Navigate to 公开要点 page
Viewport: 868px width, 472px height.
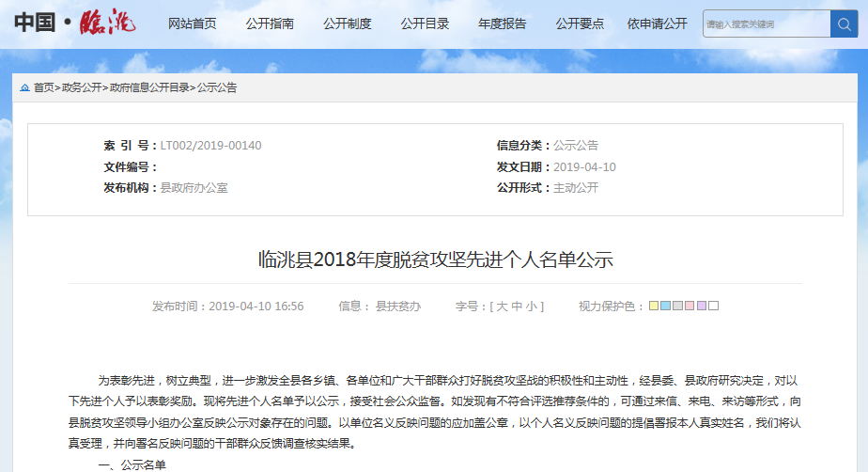[x=580, y=24]
